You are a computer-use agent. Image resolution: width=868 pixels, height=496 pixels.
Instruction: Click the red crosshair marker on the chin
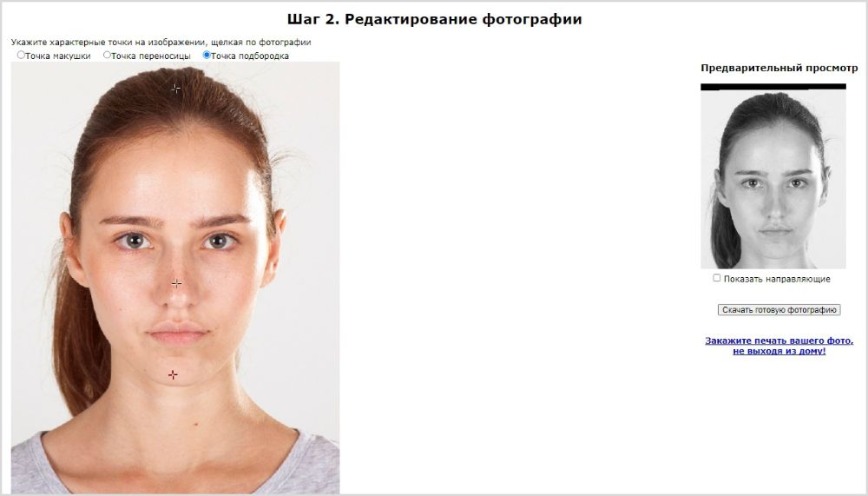pyautogui.click(x=173, y=374)
